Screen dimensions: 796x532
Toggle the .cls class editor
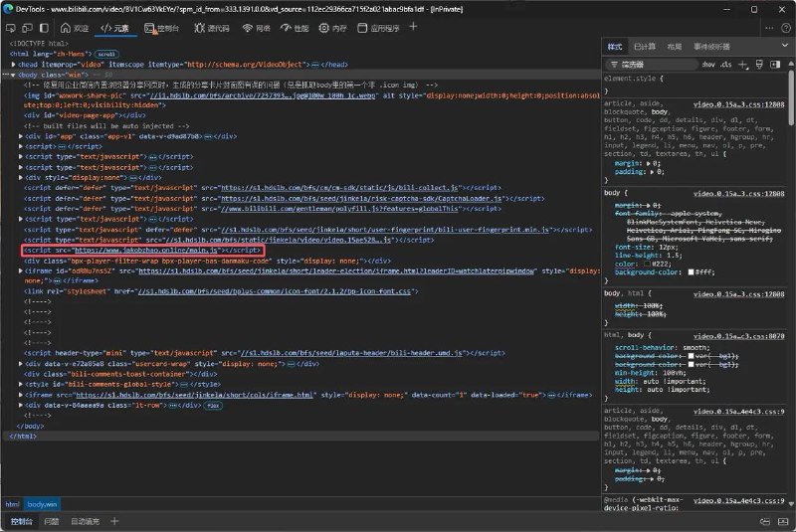click(726, 64)
